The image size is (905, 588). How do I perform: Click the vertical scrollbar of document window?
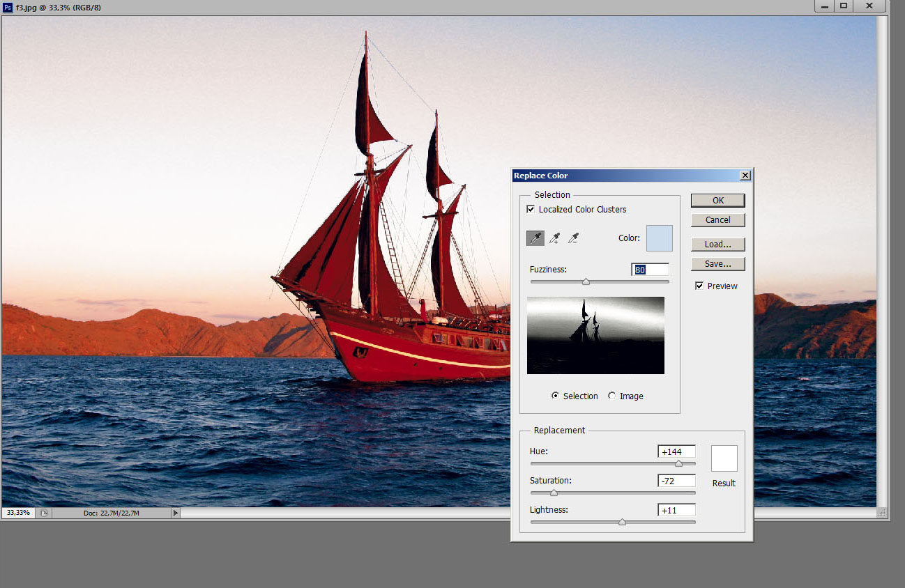click(x=883, y=261)
